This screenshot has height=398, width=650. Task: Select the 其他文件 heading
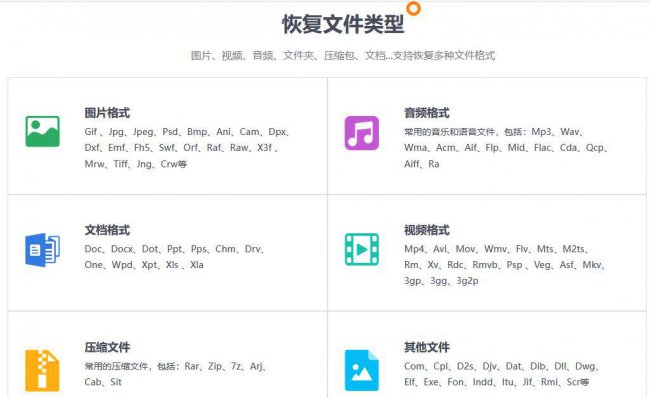coord(427,347)
